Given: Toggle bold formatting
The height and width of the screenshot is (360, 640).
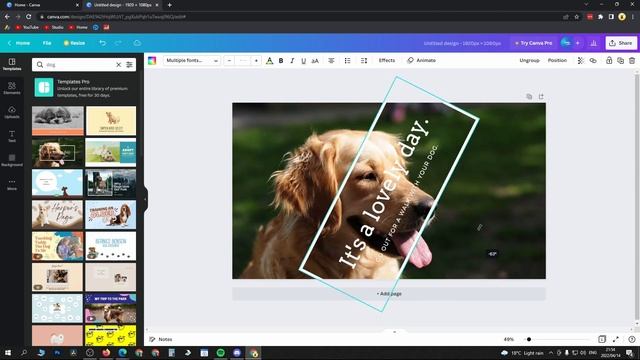Looking at the screenshot, I should (281, 60).
